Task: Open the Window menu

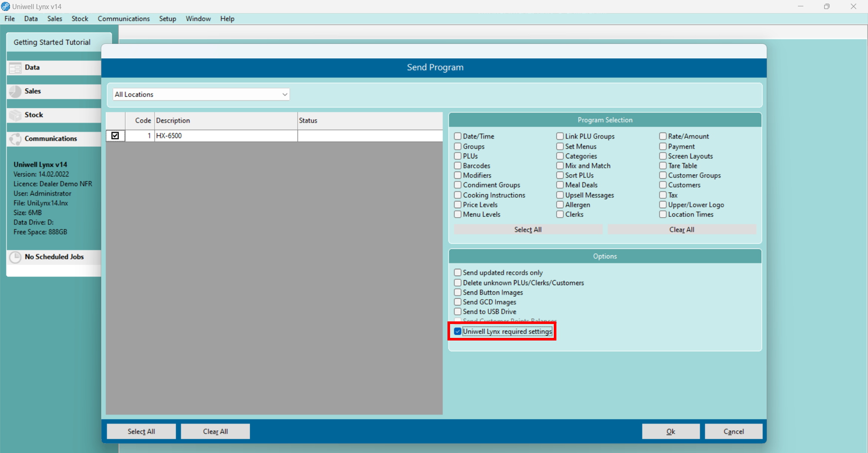Action: point(198,19)
